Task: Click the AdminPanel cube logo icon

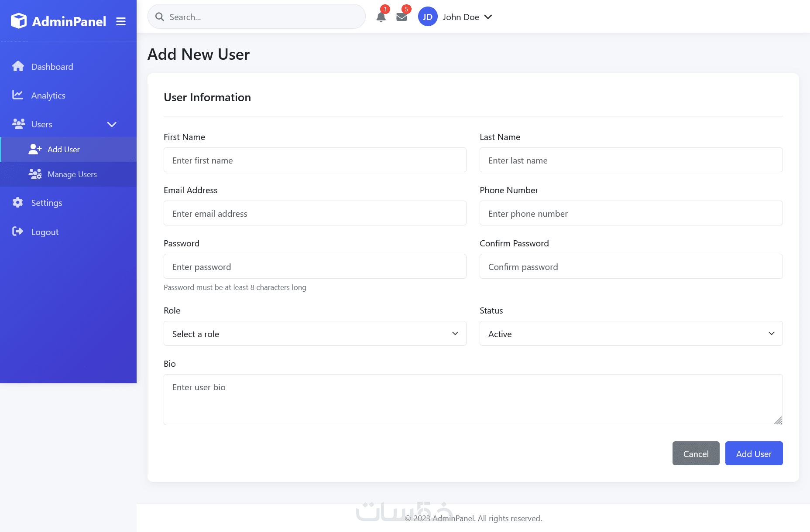Action: 19,21
